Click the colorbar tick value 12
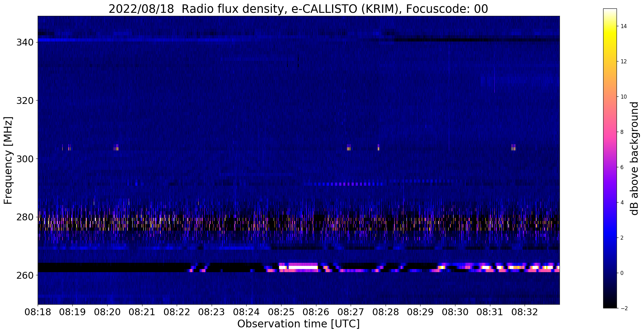 [624, 61]
